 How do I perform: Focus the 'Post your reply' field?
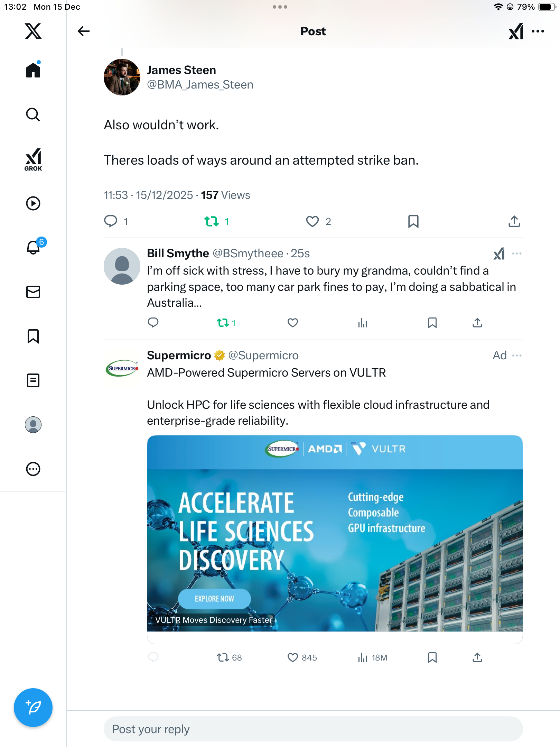coord(313,729)
